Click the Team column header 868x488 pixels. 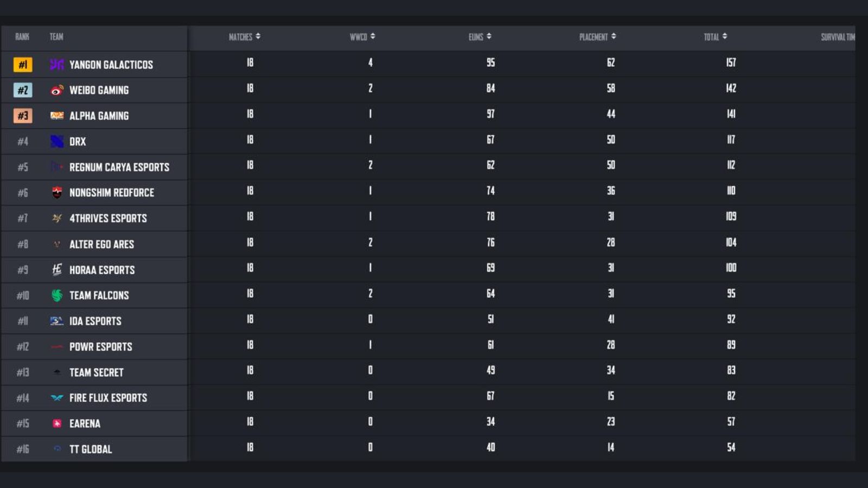point(56,37)
